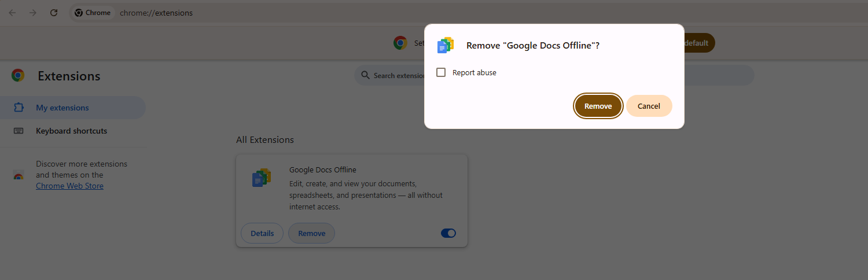Screen dimensions: 868x280
Task: Reload the extensions page
Action: 54,13
